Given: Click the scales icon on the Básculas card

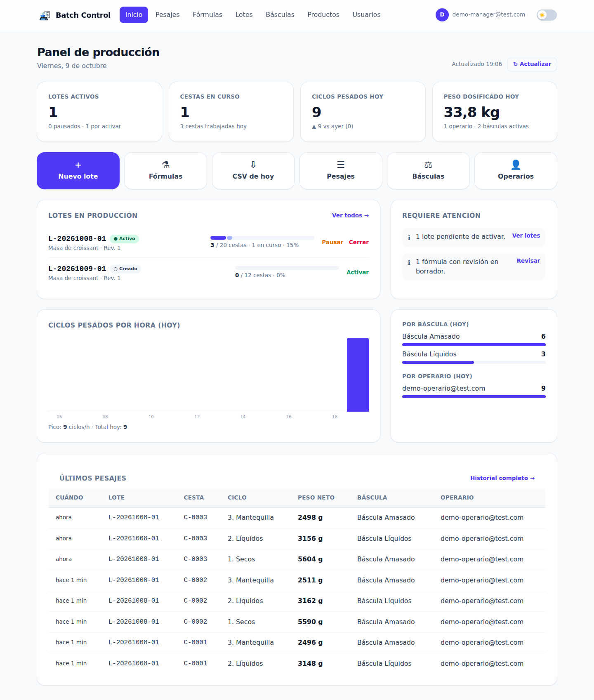Looking at the screenshot, I should pyautogui.click(x=428, y=165).
